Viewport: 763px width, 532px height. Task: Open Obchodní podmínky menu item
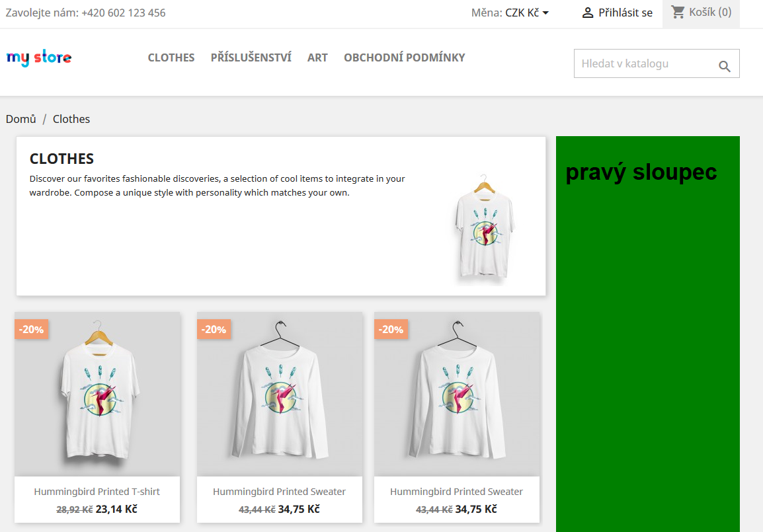point(405,57)
